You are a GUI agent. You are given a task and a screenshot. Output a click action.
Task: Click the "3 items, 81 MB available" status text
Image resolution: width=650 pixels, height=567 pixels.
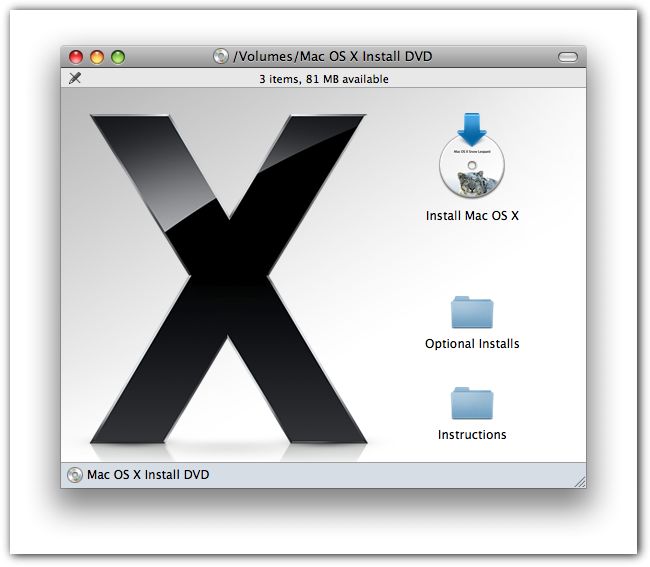[323, 79]
